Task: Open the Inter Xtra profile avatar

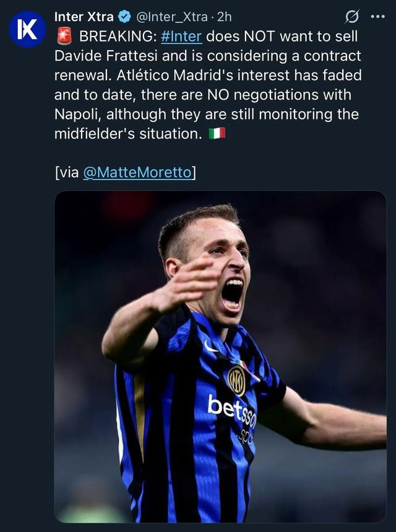Action: 27,29
